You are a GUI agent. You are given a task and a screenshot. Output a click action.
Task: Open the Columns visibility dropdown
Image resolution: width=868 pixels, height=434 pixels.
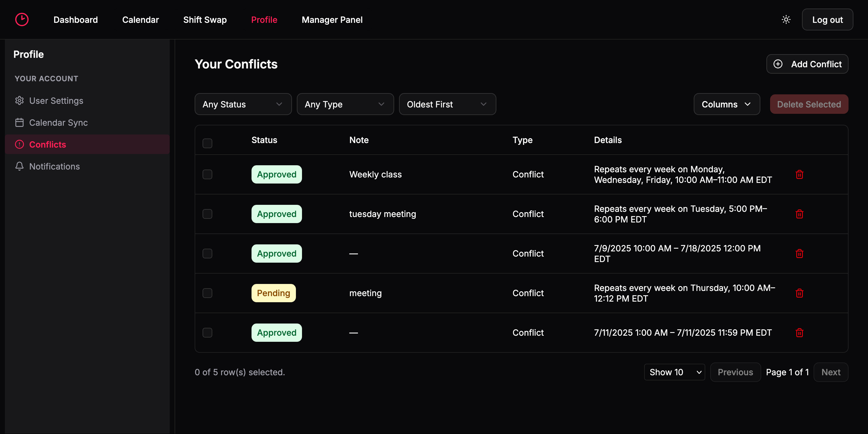[x=727, y=104]
